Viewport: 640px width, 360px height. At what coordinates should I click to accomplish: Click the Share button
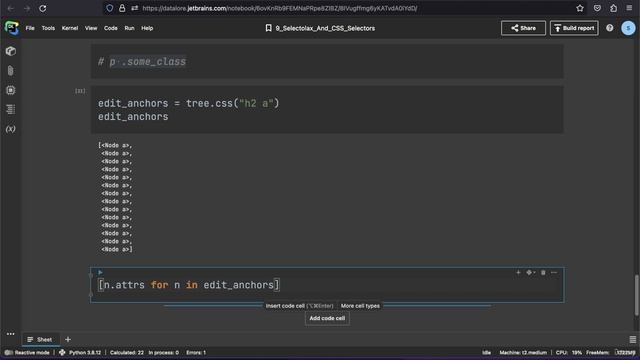(x=523, y=28)
